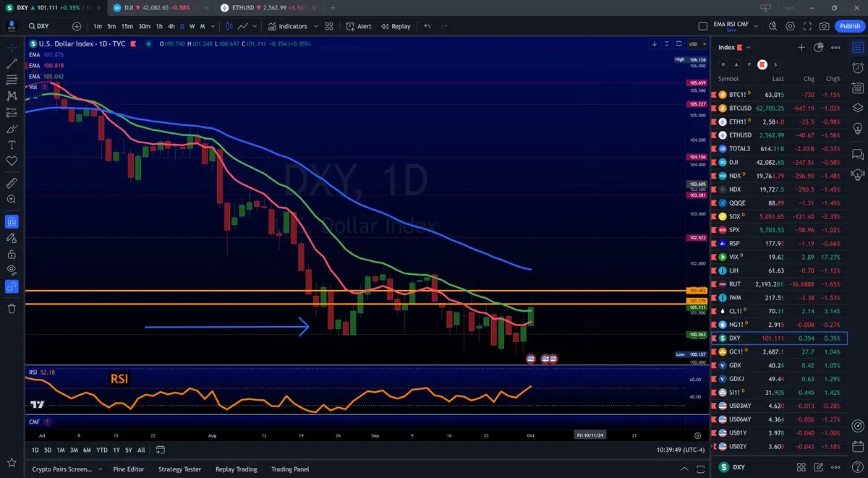
Task: Undo last action arrow
Action: coord(427,26)
